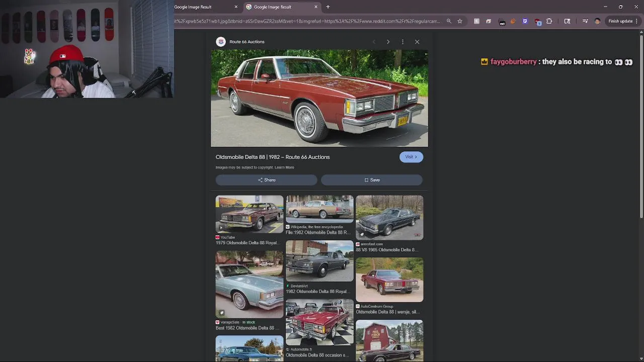644x362 pixels.
Task: Open the media controls music-note icon
Action: 585,21
